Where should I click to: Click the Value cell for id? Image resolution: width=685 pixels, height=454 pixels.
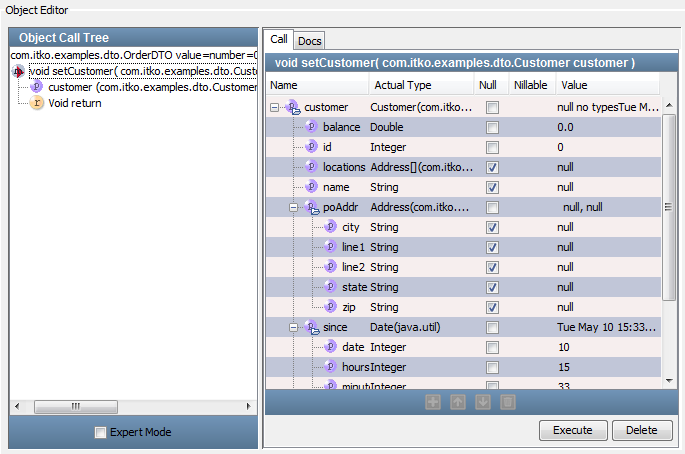[607, 147]
